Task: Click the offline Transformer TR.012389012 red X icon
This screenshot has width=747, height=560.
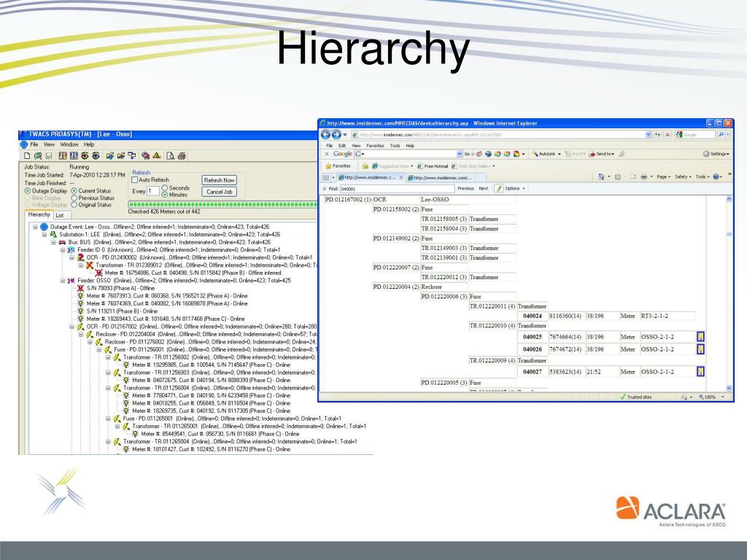Action: 90,265
